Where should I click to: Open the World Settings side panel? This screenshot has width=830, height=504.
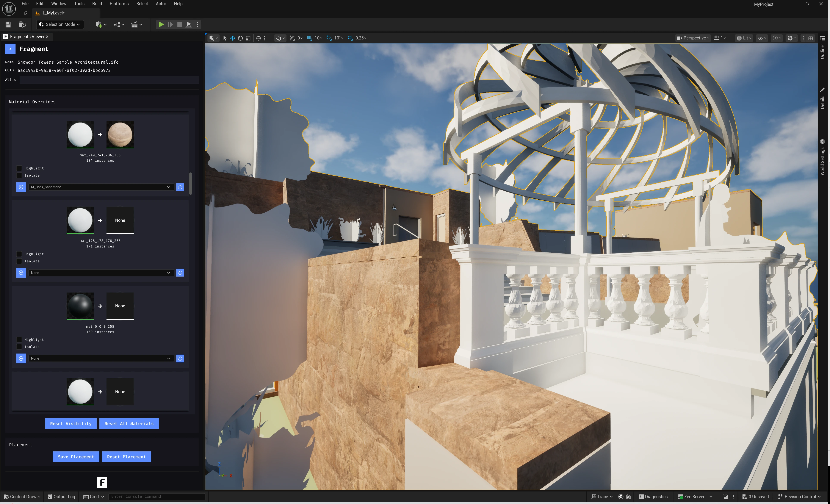pos(822,158)
